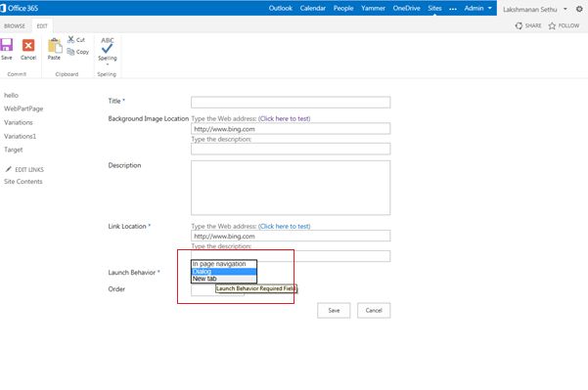588x390 pixels.
Task: Click the Paste clipboard icon
Action: (x=55, y=46)
